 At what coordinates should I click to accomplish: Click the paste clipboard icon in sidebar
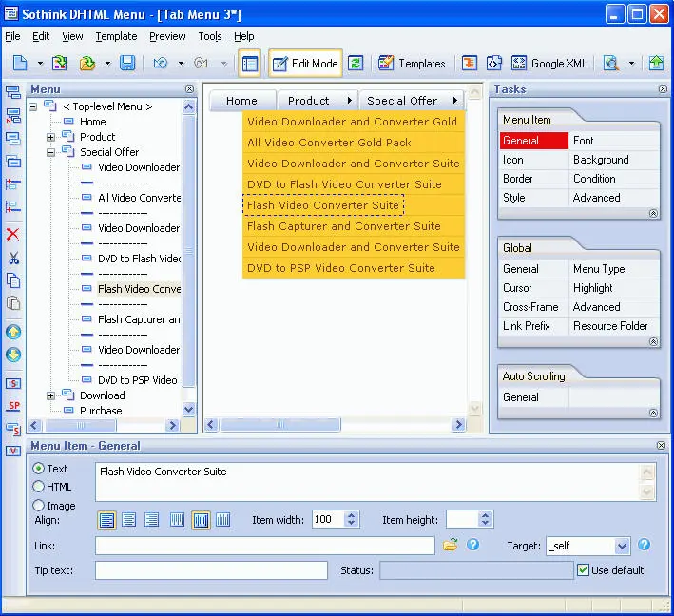13,303
